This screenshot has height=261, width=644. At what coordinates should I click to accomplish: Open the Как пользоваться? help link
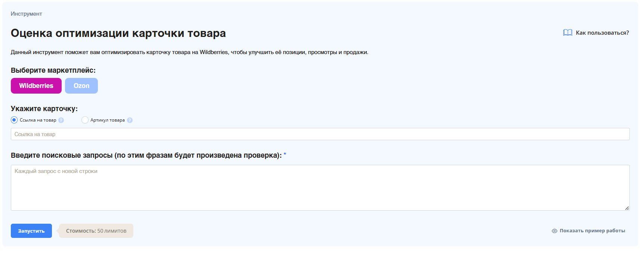(x=602, y=33)
